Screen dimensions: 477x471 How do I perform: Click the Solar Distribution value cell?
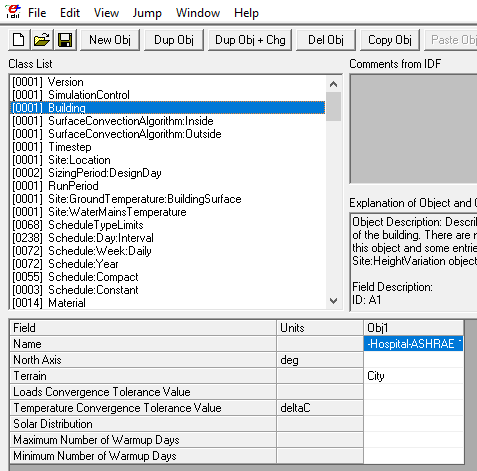[413, 424]
